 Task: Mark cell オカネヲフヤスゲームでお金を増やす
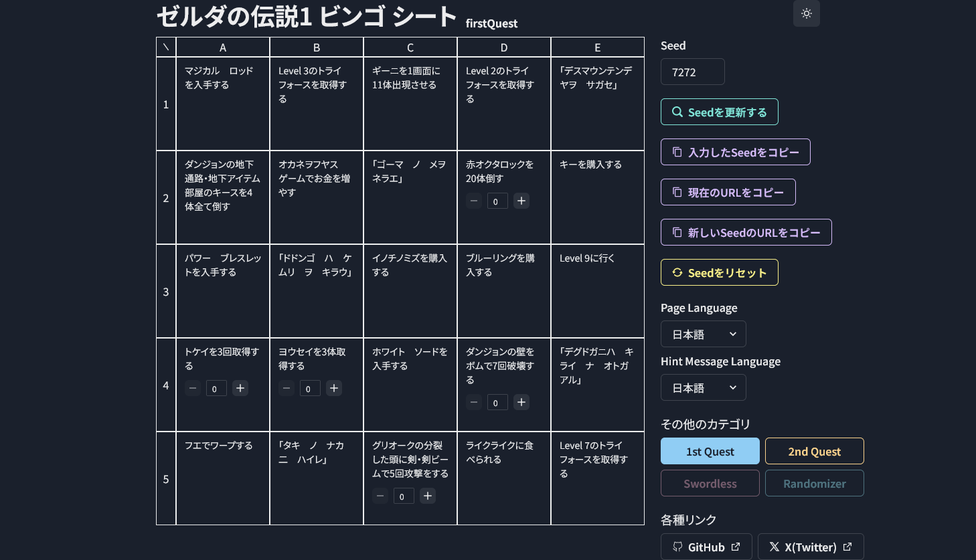(x=317, y=197)
